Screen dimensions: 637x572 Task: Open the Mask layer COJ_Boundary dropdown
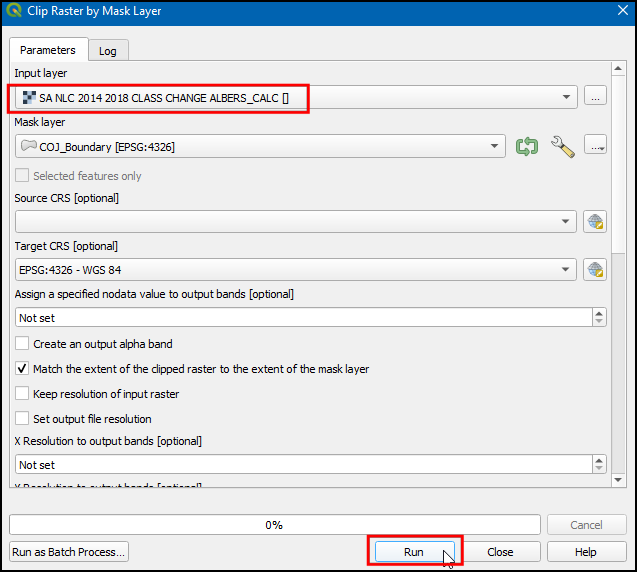tap(494, 147)
